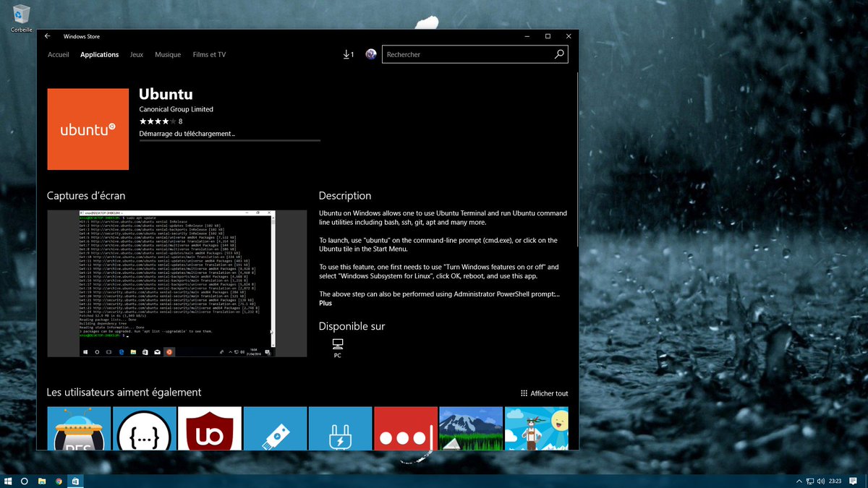
Task: Click the volume speaker tray icon
Action: [821, 481]
